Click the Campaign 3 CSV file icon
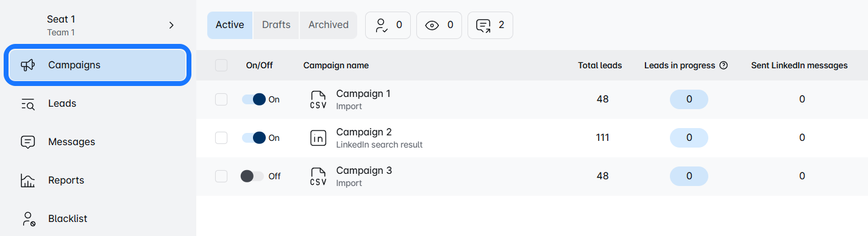The image size is (868, 236). pos(318,177)
